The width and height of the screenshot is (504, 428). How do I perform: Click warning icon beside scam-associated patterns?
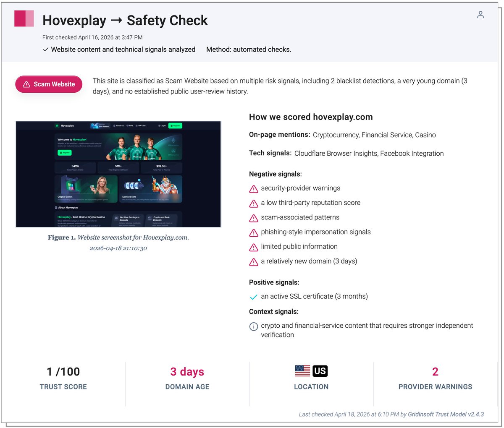coord(254,218)
